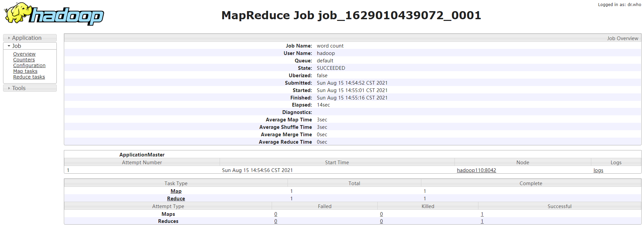Open the ApplicationMaster logs link

coord(598,170)
